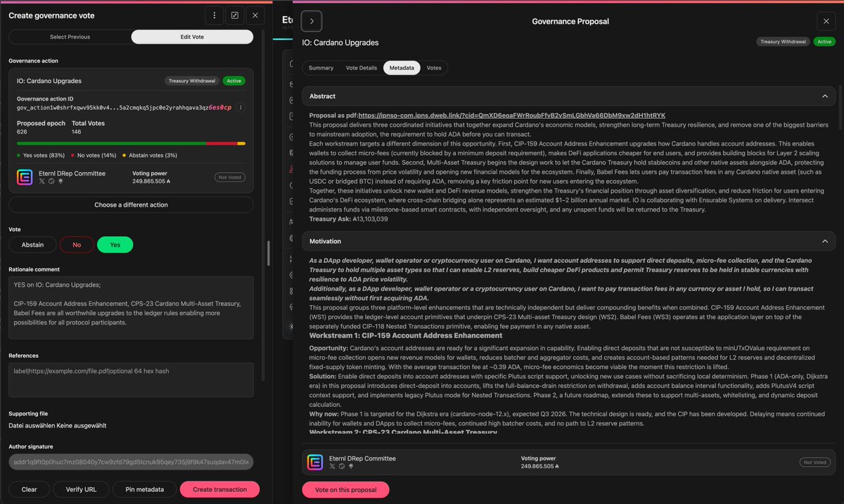844x504 pixels.
Task: Open the proposal PDF ipns link
Action: click(x=511, y=115)
